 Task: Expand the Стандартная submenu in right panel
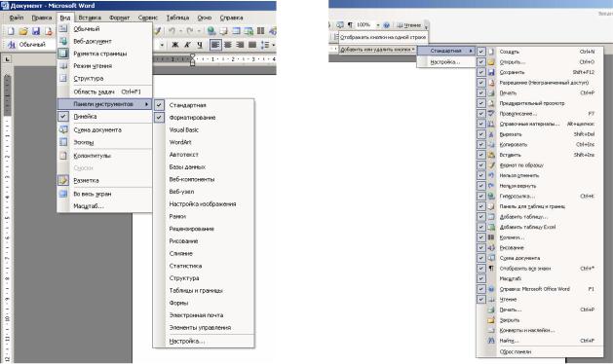point(446,51)
